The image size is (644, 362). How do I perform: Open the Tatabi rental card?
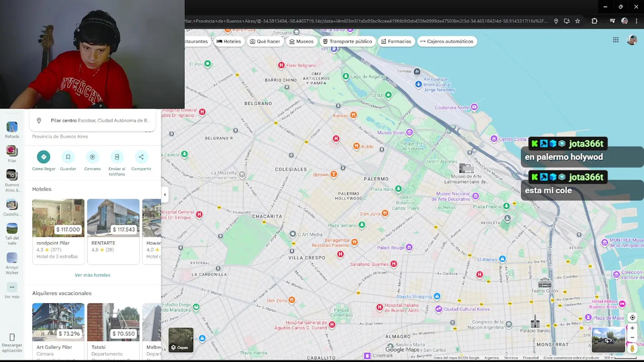point(113,331)
